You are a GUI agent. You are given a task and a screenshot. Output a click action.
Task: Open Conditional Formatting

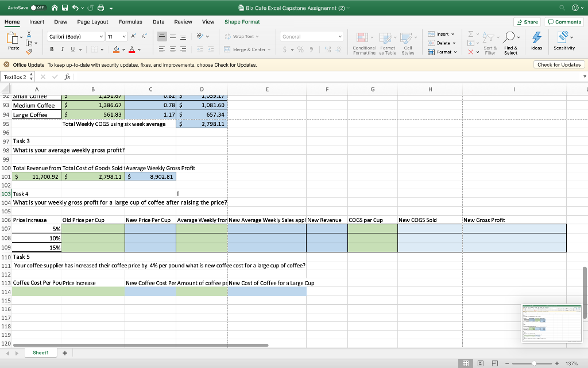363,43
